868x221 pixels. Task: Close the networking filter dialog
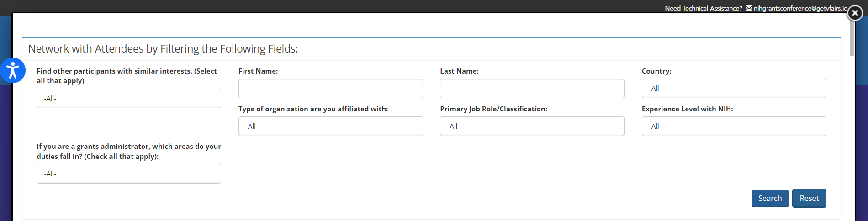(855, 13)
